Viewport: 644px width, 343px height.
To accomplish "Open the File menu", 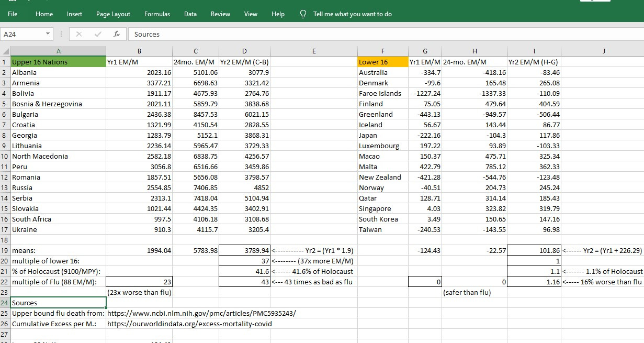I will coord(13,14).
